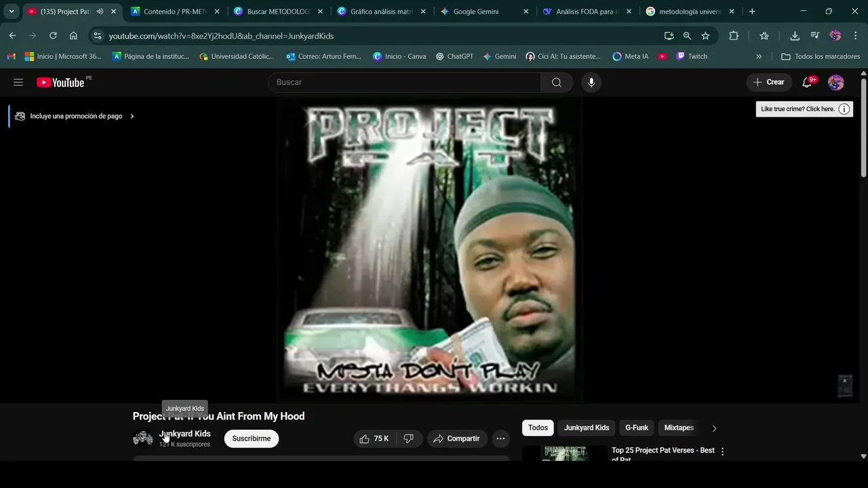Open Todos los marcadores folder

click(821, 56)
